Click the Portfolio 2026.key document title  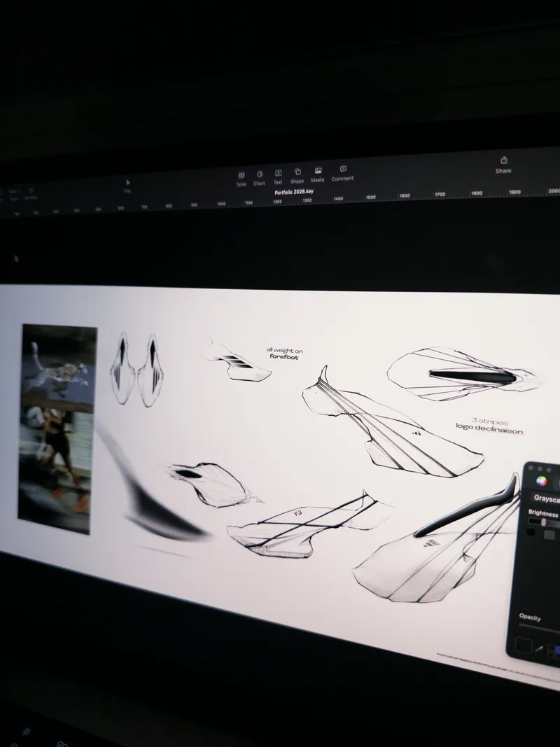pyautogui.click(x=294, y=192)
